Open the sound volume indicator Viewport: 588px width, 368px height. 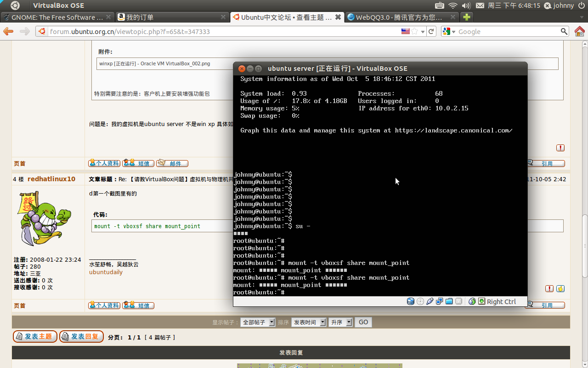pyautogui.click(x=466, y=6)
